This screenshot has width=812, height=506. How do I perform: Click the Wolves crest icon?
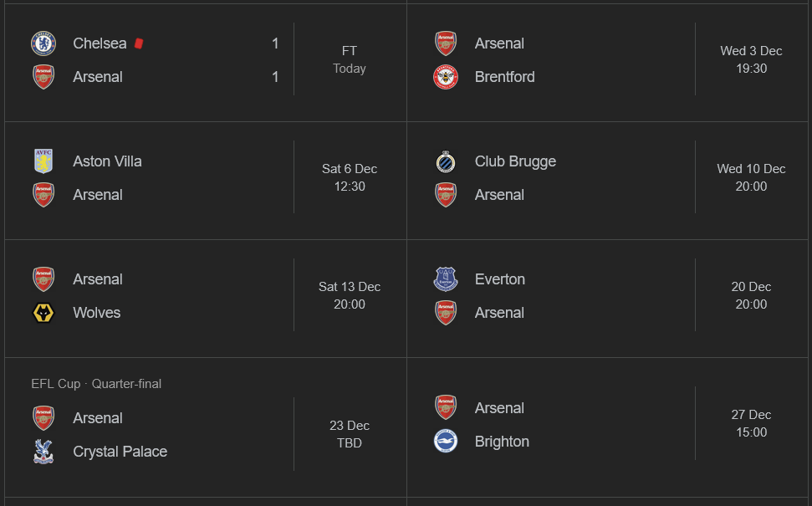(x=43, y=313)
